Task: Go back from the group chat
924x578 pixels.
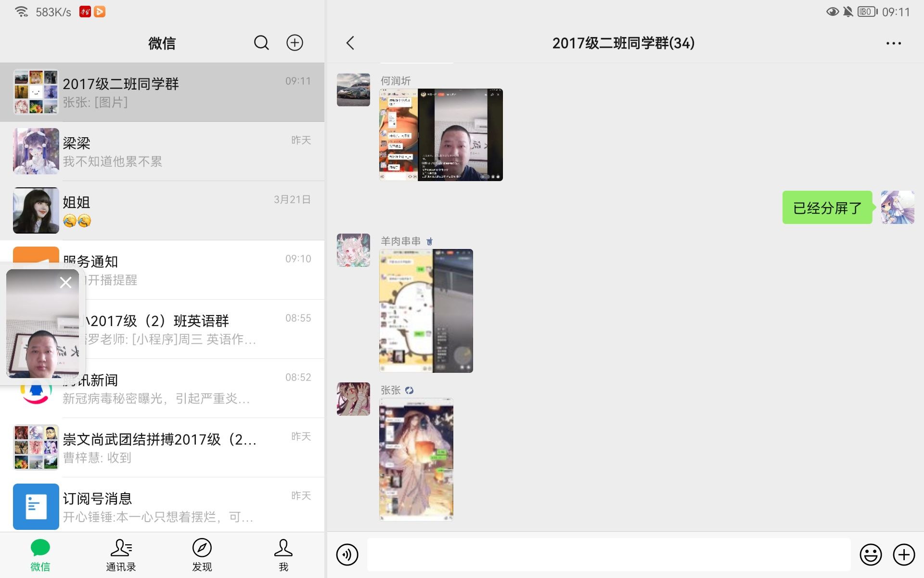Action: [350, 42]
